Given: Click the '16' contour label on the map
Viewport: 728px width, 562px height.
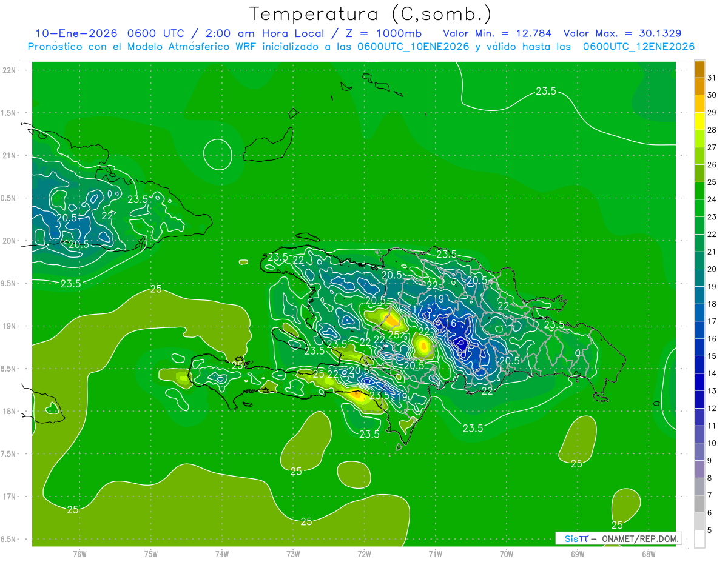Looking at the screenshot, I should (x=450, y=324).
